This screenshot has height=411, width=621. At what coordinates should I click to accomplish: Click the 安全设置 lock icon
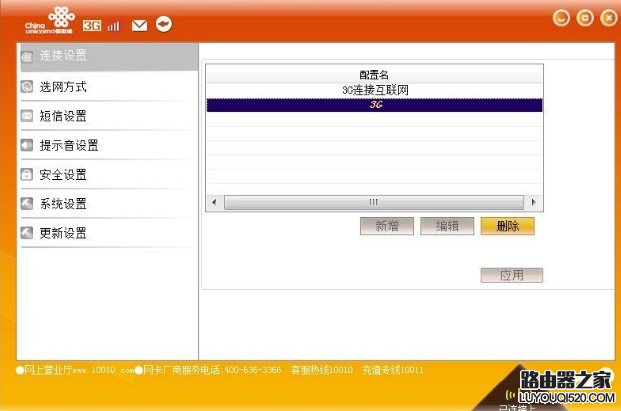coord(27,174)
